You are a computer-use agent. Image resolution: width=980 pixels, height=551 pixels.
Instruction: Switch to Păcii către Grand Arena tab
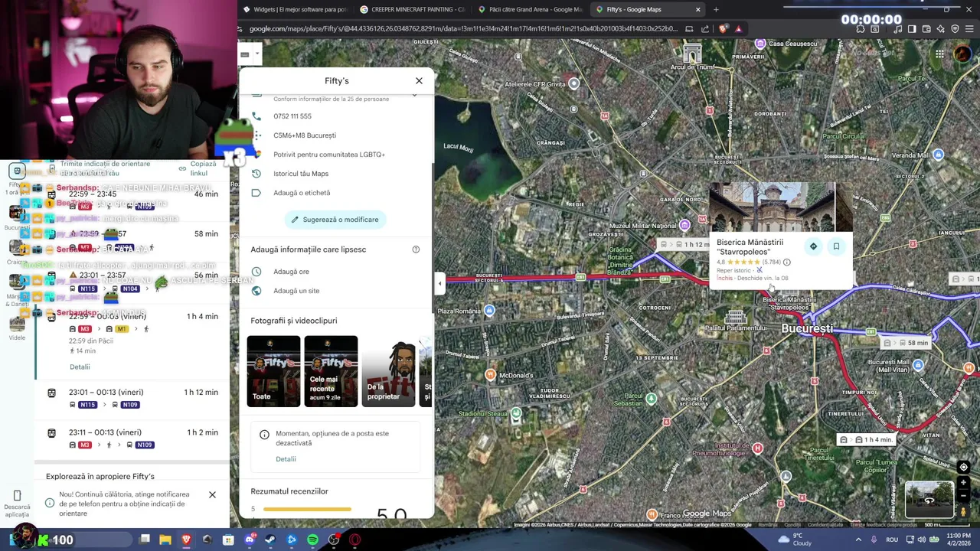(530, 9)
